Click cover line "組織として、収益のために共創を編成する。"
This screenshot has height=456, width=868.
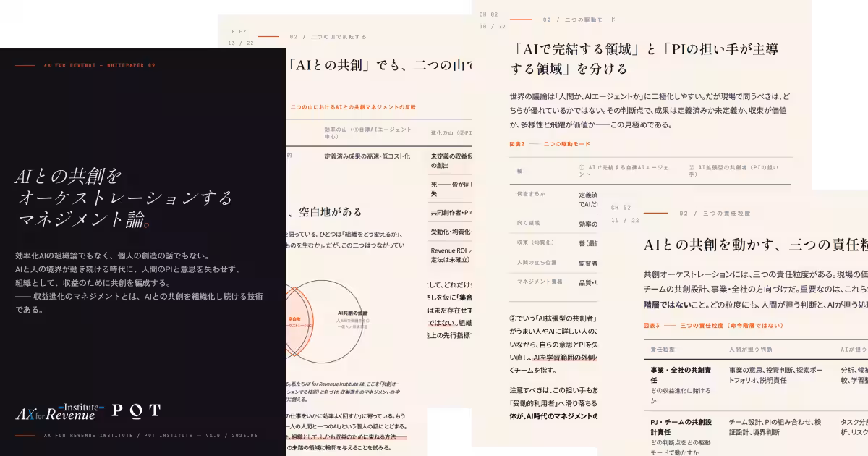tap(93, 283)
